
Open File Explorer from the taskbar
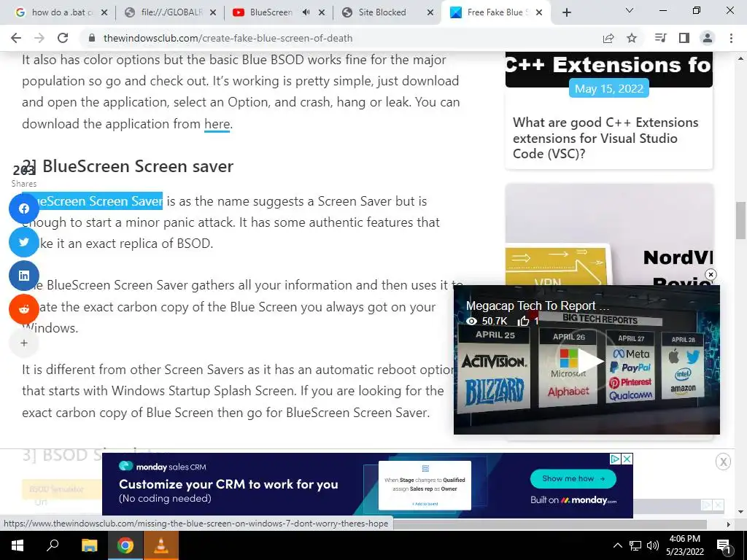tap(89, 545)
